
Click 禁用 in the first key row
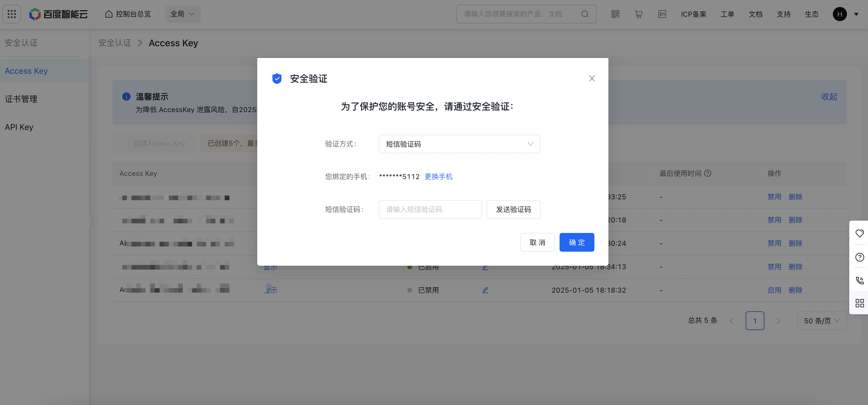click(774, 197)
